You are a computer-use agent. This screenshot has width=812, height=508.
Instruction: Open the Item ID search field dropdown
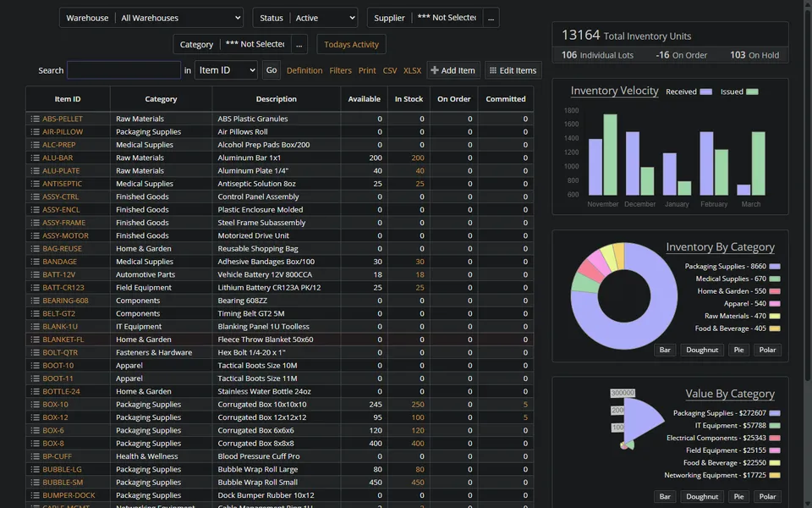pos(227,70)
